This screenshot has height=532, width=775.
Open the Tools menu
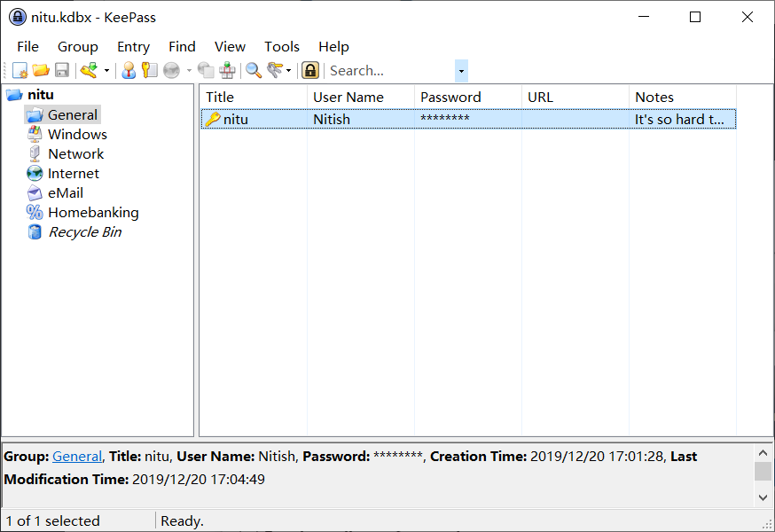tap(282, 46)
